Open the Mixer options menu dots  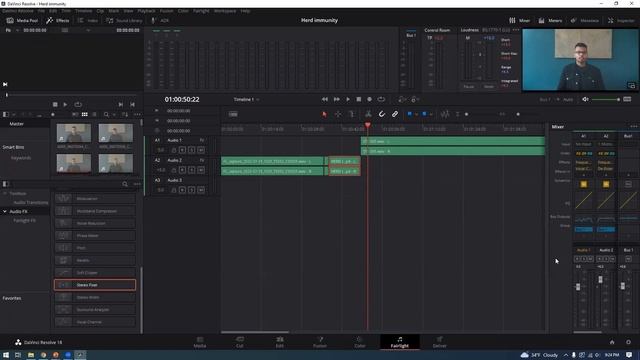[633, 127]
